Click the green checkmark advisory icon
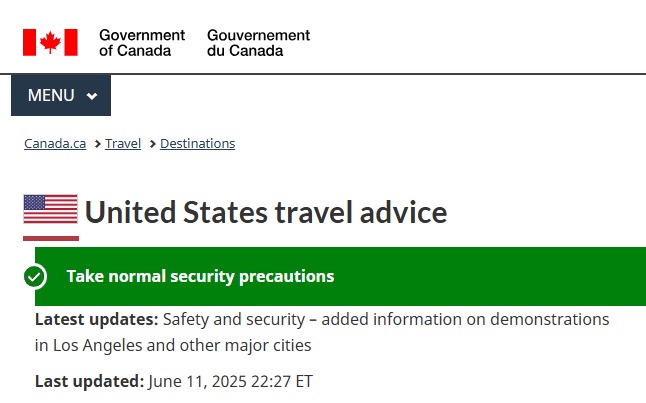646x403 pixels. pyautogui.click(x=35, y=276)
